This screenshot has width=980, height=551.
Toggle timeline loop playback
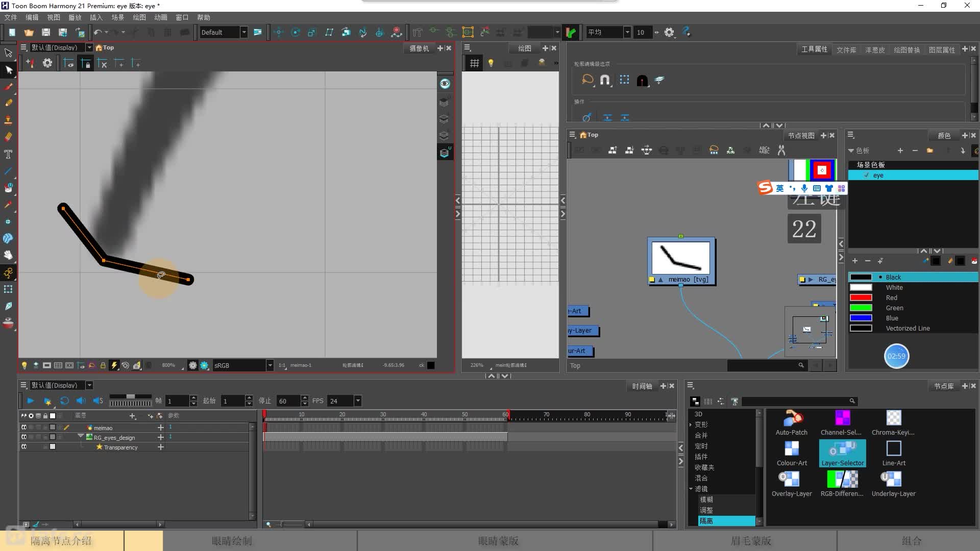pyautogui.click(x=64, y=401)
